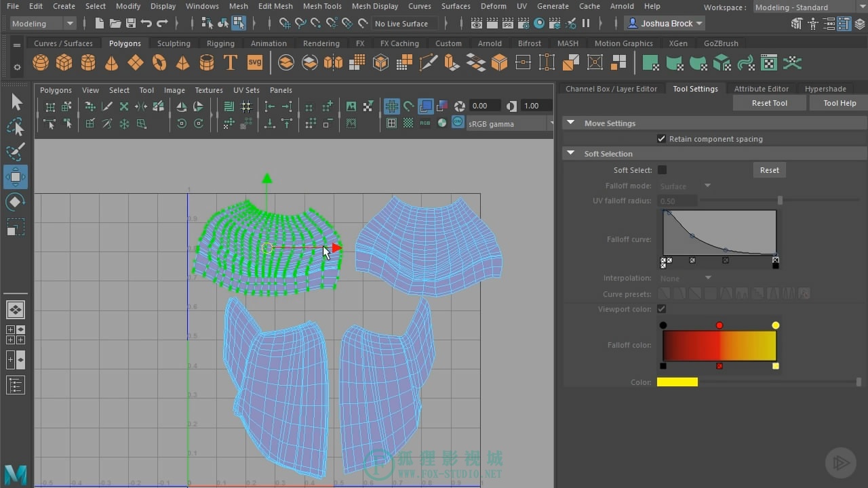Pick the Paint selection tool
The width and height of the screenshot is (868, 488).
pyautogui.click(x=16, y=152)
